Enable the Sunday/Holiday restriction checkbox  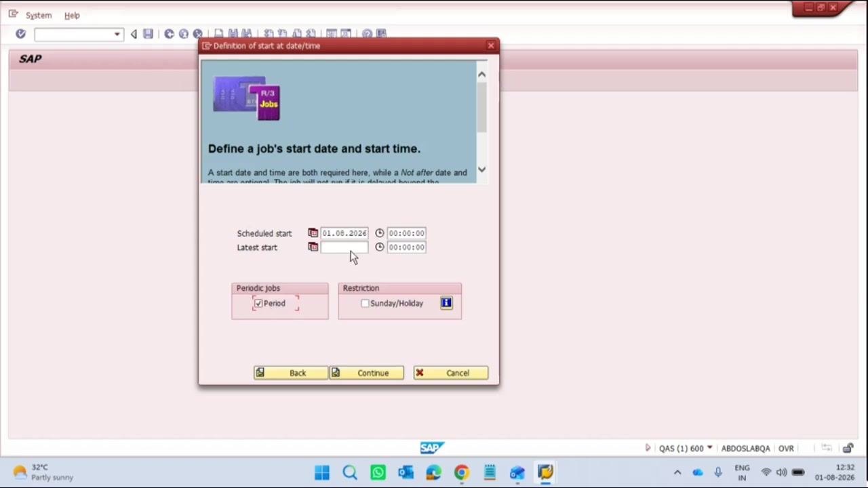point(365,304)
